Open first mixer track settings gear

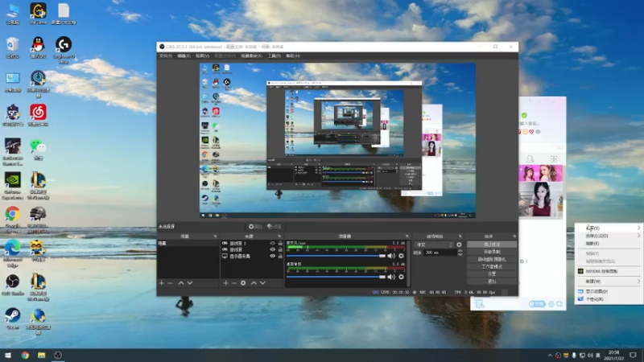pyautogui.click(x=401, y=256)
